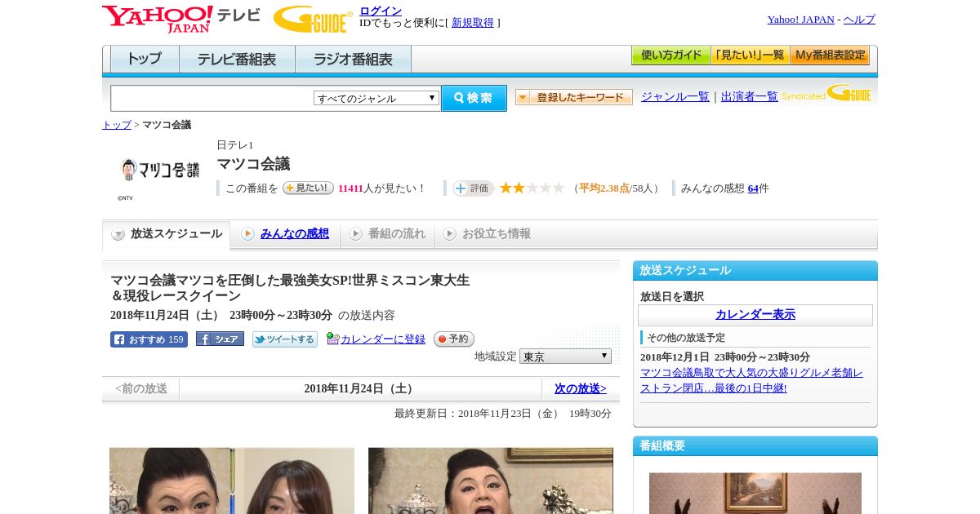
Task: Click the red 予約 record button
Action: pos(453,339)
